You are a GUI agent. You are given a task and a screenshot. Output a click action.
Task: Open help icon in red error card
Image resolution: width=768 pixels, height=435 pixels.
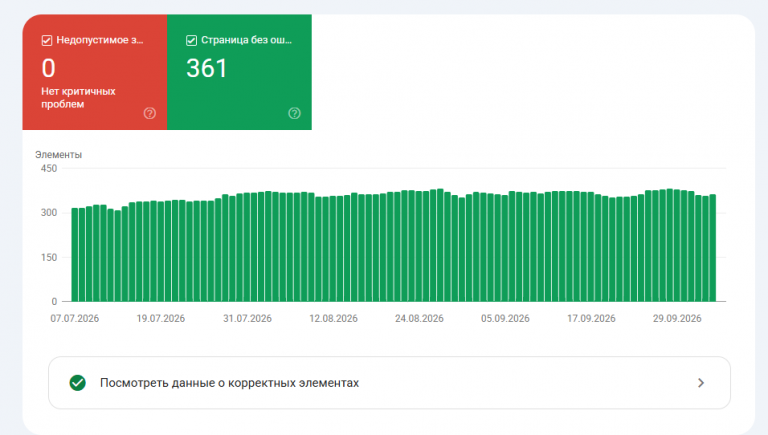150,113
